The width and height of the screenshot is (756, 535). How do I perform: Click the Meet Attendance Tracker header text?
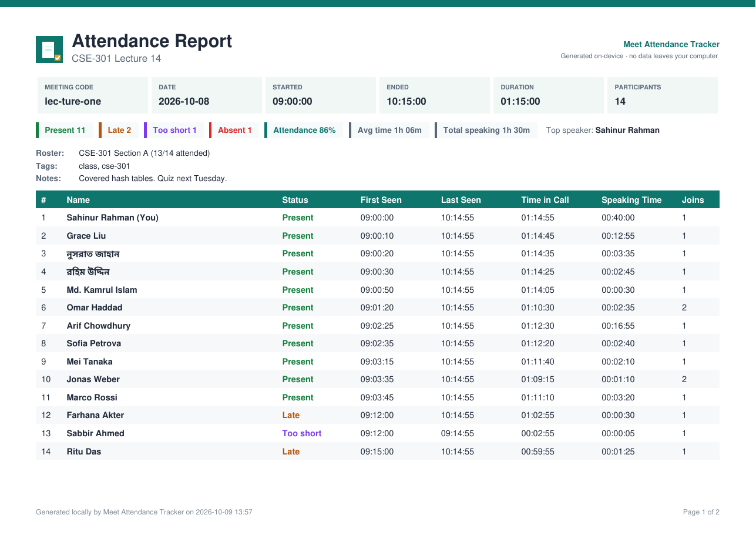click(671, 44)
